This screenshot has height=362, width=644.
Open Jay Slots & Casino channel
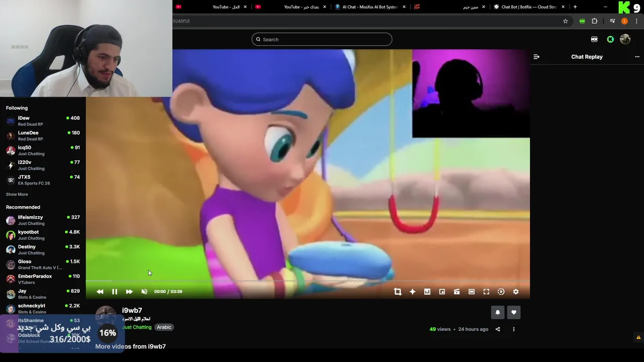tap(43, 294)
